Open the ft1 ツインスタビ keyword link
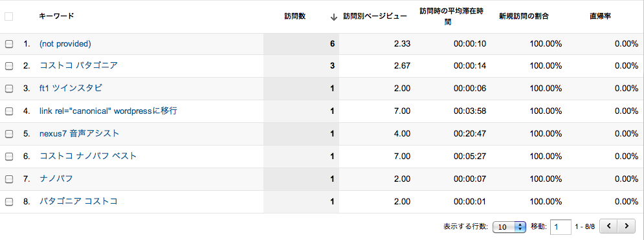 pos(71,88)
